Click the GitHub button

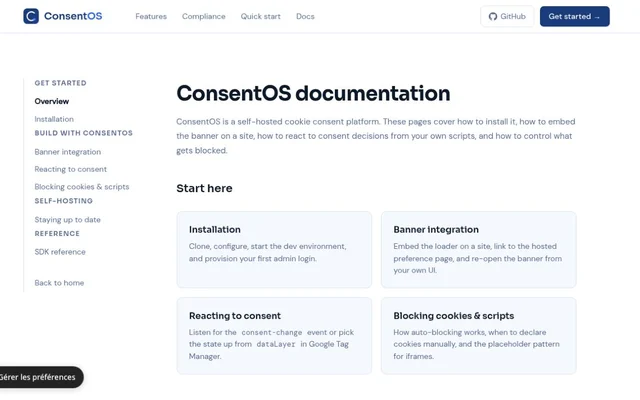coord(507,16)
